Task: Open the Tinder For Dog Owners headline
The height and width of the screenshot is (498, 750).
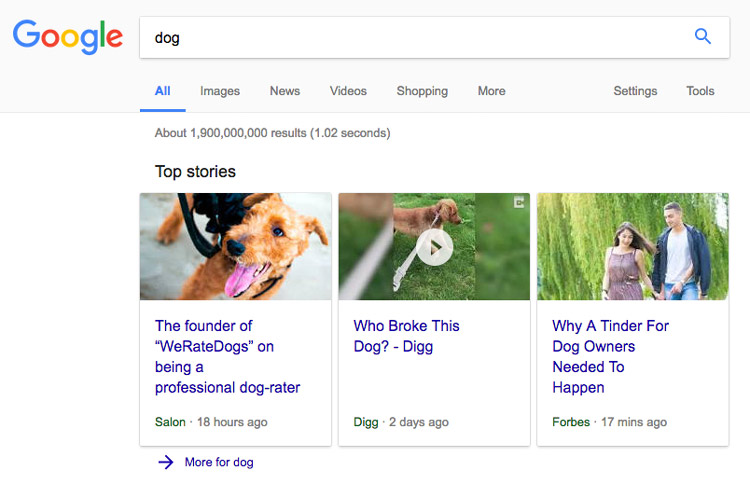Action: click(x=610, y=356)
